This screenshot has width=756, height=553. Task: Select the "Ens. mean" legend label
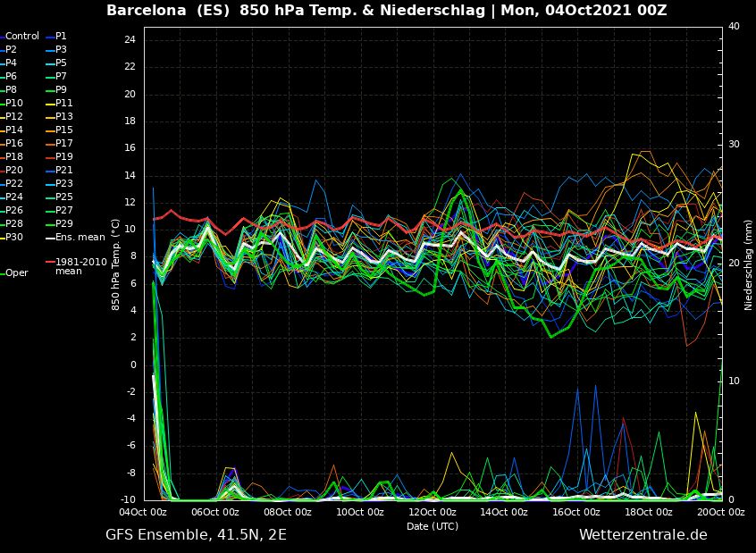click(80, 238)
